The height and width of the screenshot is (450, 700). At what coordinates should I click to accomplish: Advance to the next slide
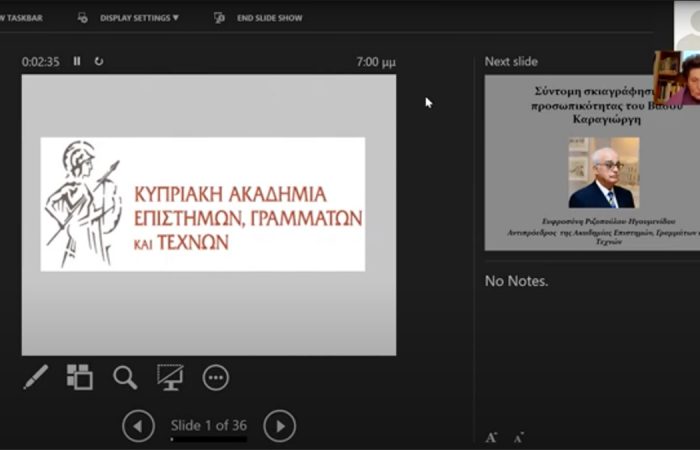280,426
